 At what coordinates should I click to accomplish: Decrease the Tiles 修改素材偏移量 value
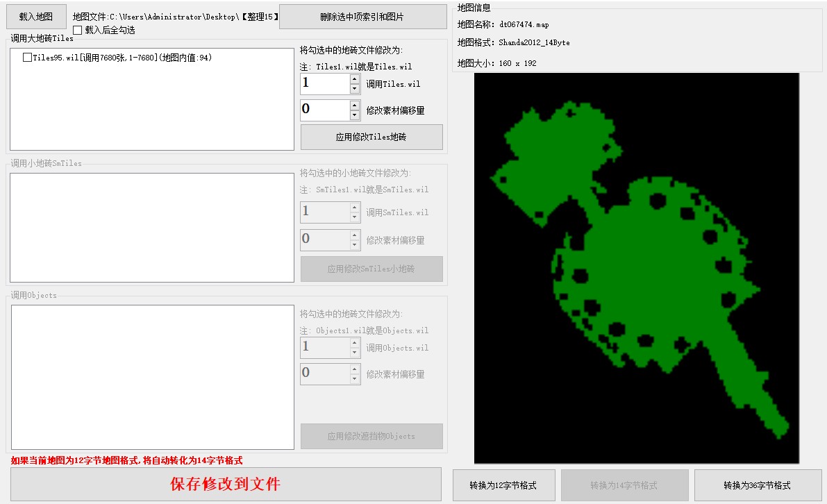tap(355, 115)
